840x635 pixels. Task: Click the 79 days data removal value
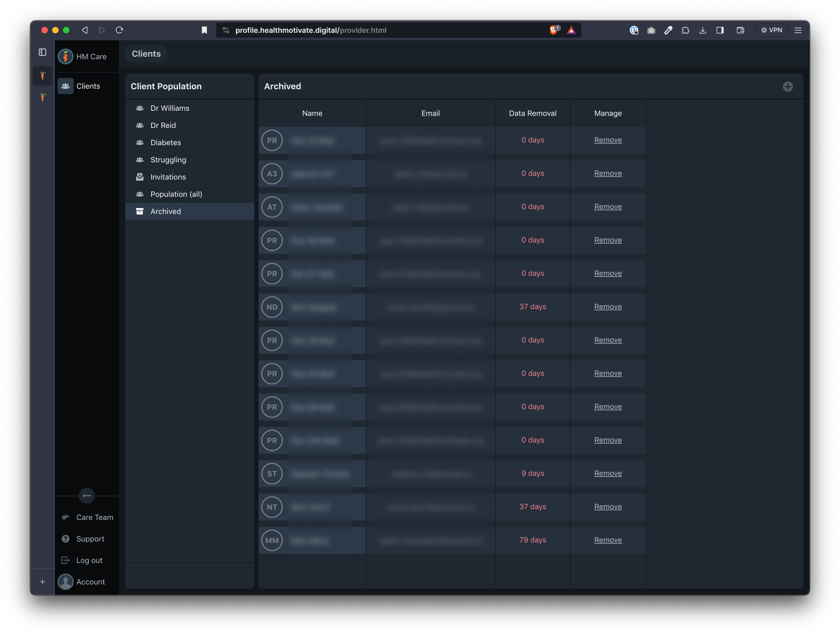pyautogui.click(x=533, y=540)
